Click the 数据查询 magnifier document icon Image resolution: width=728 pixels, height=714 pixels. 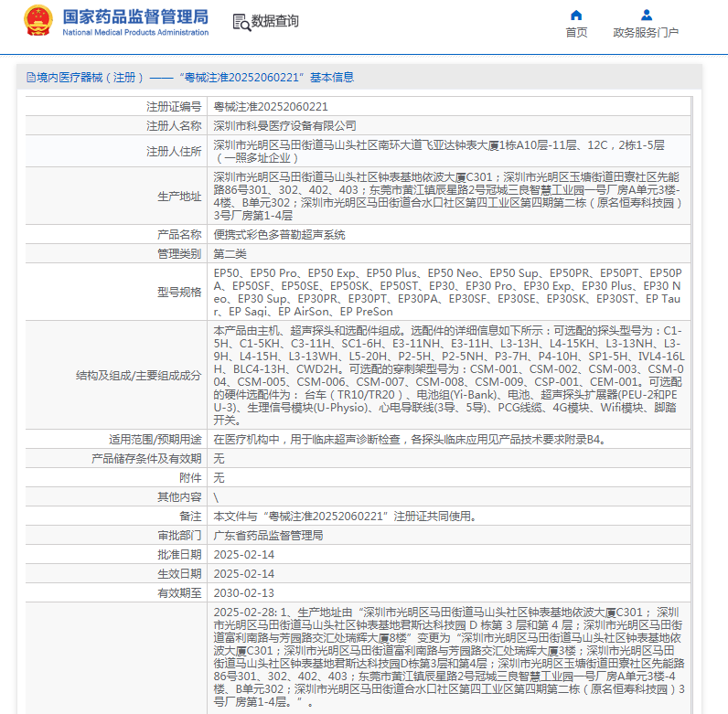coord(241,22)
